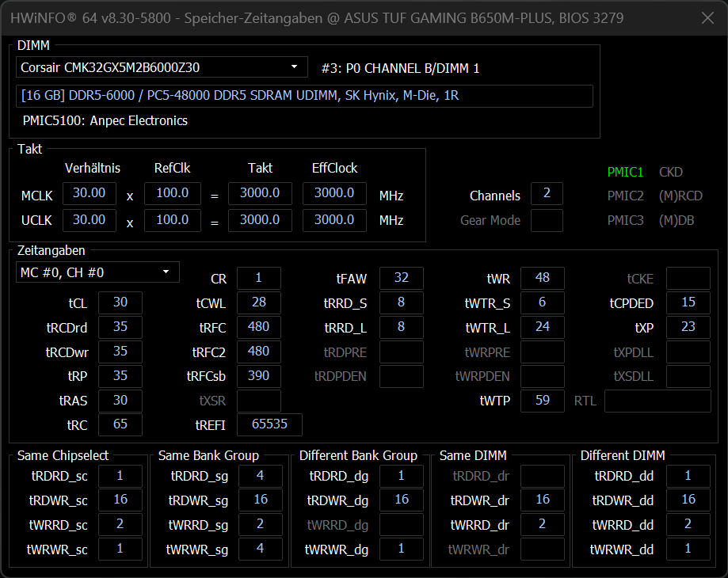Click the tRDRD_dd value field

click(688, 476)
